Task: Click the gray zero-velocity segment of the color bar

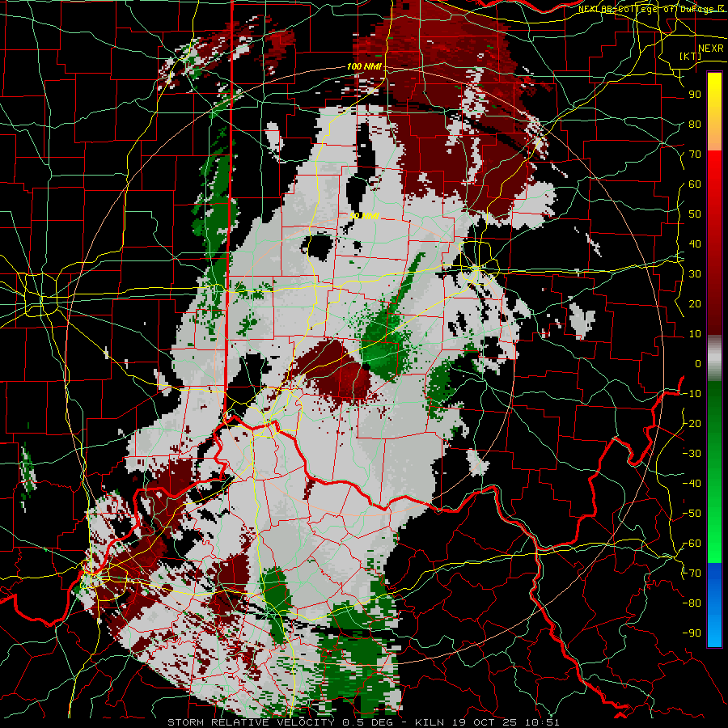Action: 714,358
